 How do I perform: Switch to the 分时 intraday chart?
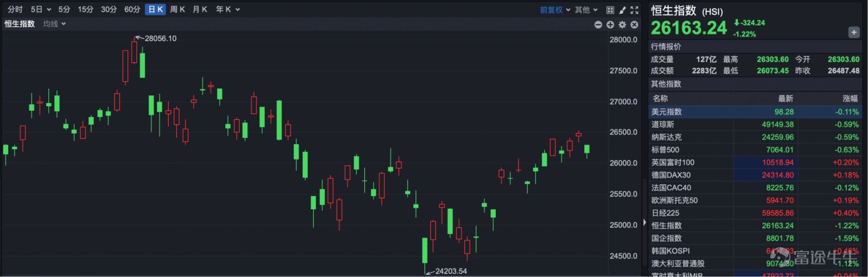pos(15,9)
